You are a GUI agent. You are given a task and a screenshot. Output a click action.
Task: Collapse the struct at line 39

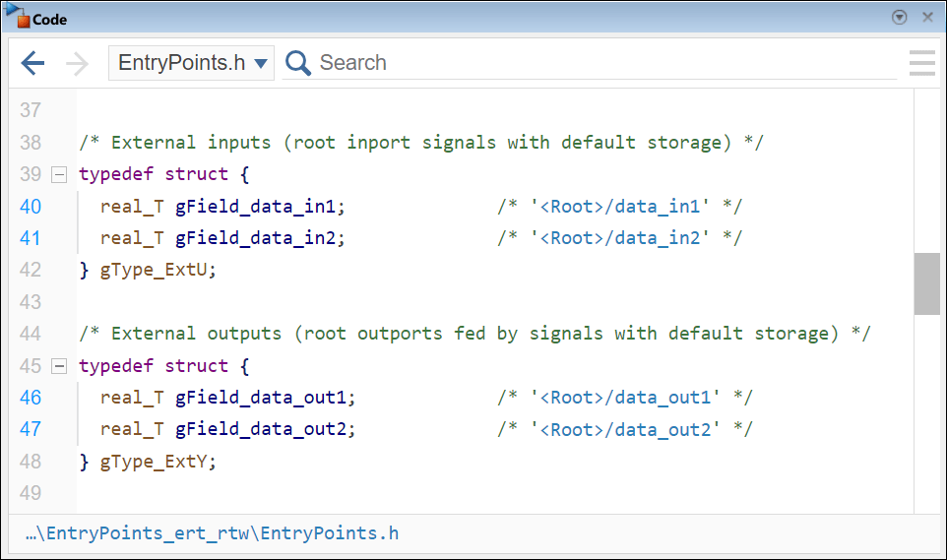tap(59, 174)
